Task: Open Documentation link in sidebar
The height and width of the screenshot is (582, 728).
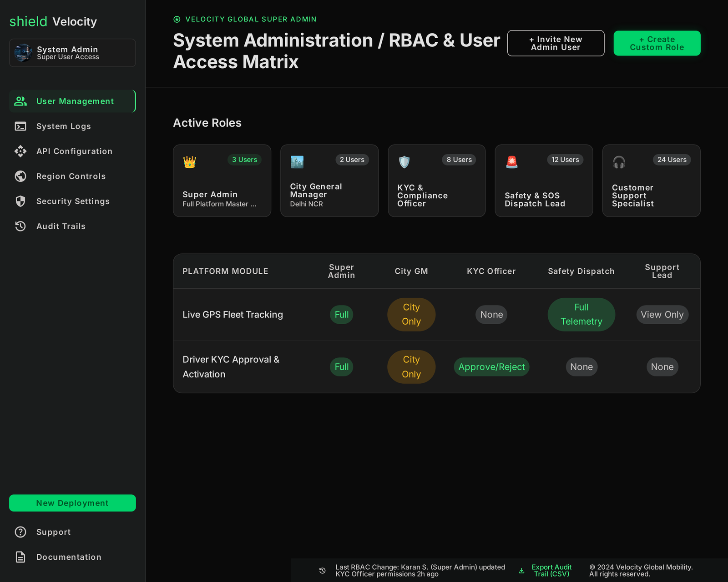Action: [x=72, y=557]
